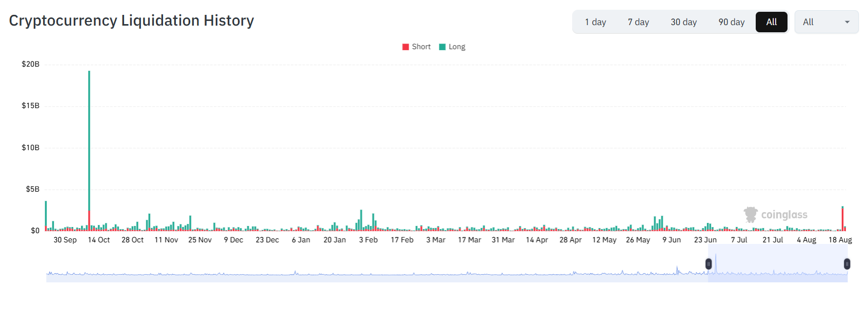Grab the left handle of range slider
Viewport: 868px width, 309px height.
[x=709, y=264]
